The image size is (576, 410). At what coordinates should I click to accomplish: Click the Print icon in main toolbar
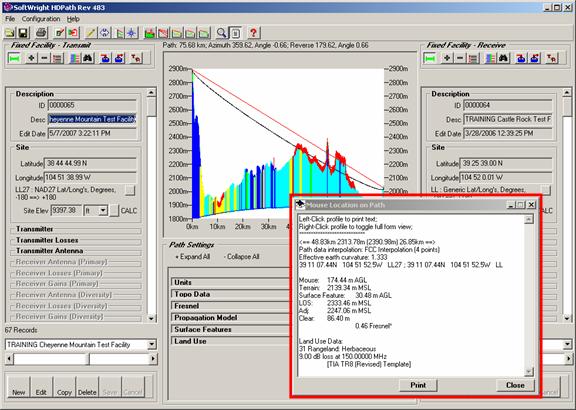(x=41, y=33)
